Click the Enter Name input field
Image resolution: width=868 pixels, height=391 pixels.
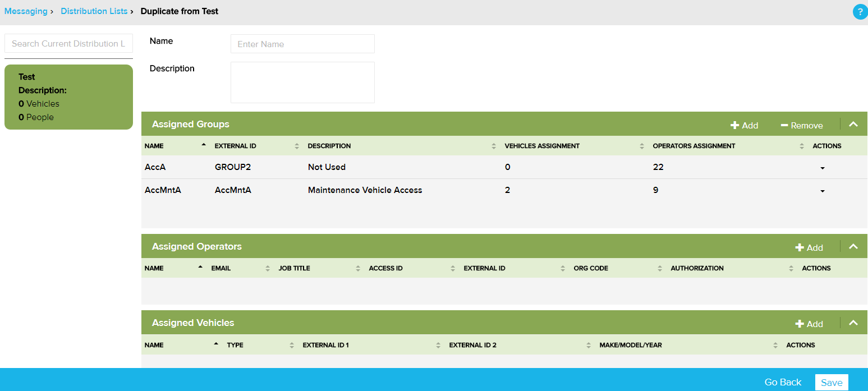[302, 44]
